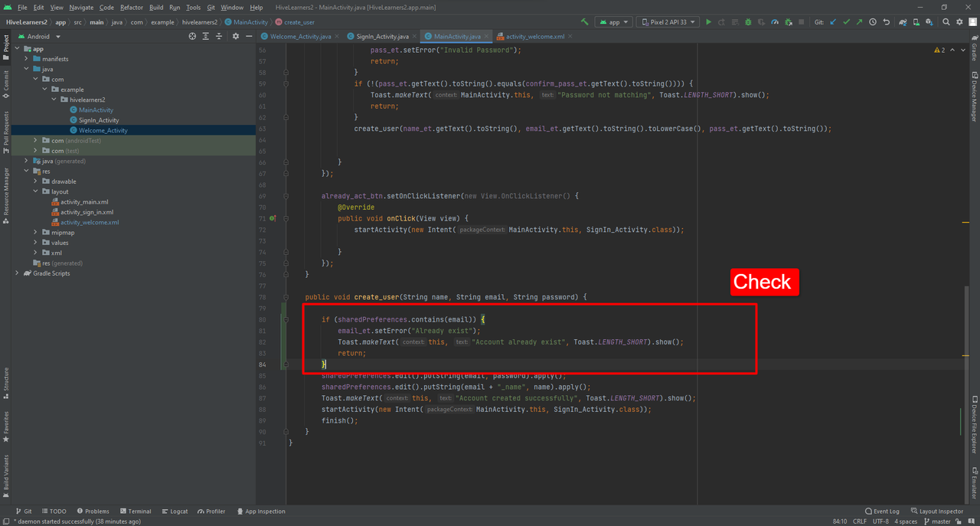The image size is (980, 526).
Task: Open the File menu
Action: point(21,8)
